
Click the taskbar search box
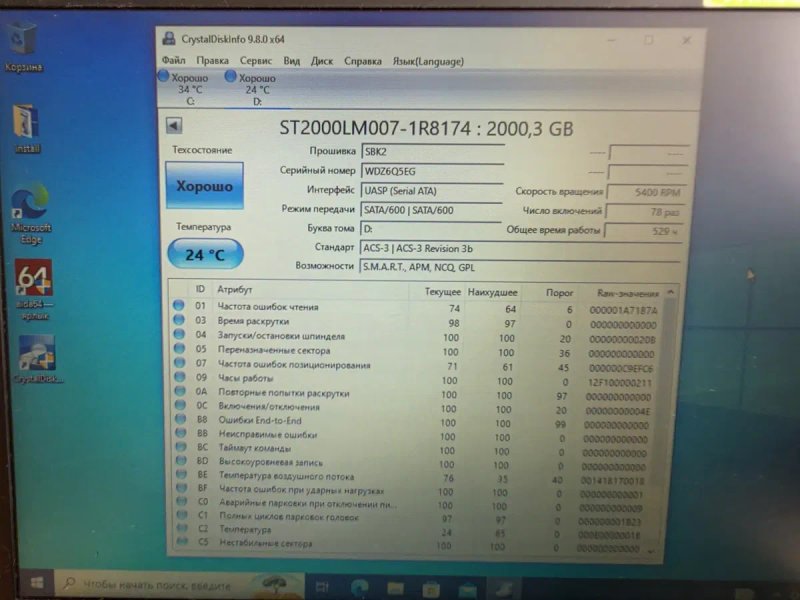pos(179,585)
